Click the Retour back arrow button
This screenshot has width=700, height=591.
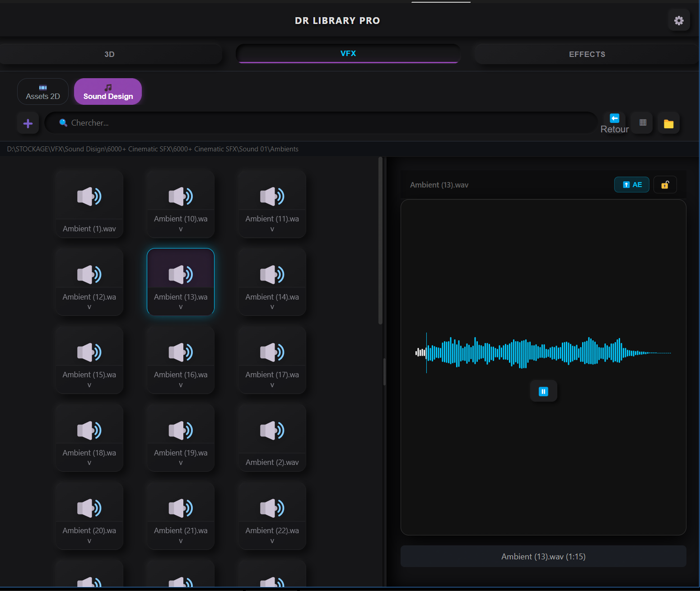pos(615,123)
